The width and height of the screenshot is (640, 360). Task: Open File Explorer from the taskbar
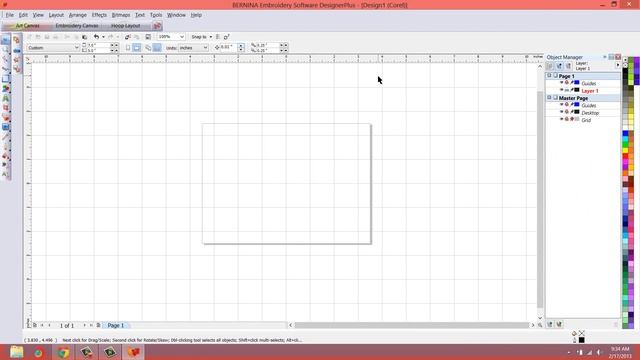(17, 352)
